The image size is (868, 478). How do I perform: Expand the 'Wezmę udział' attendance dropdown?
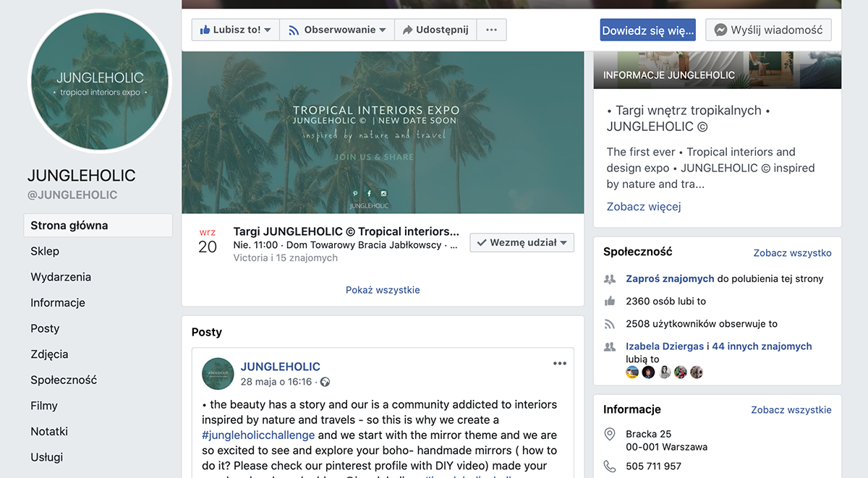click(522, 243)
